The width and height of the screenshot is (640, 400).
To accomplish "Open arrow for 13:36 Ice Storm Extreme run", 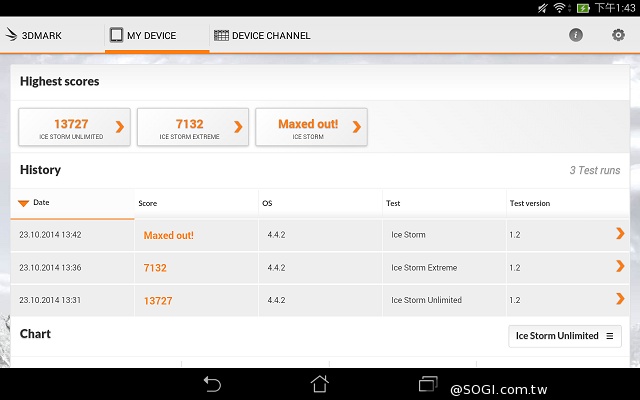I will (620, 267).
